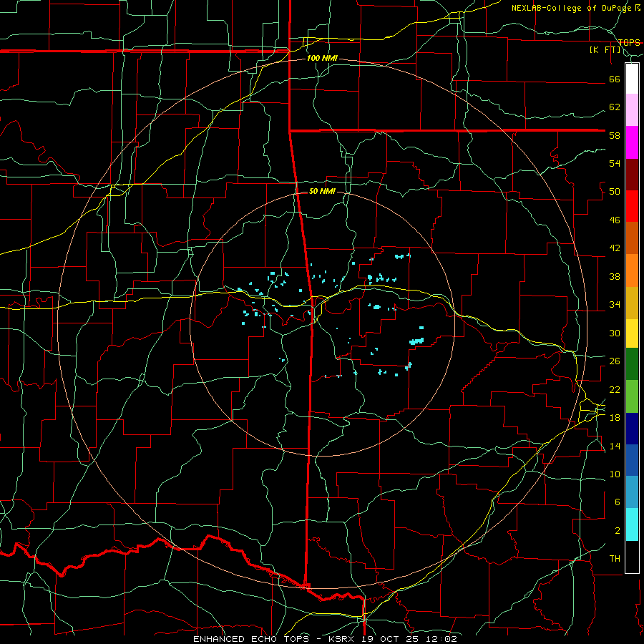
Task: Click the legend value '18'
Action: coord(615,418)
